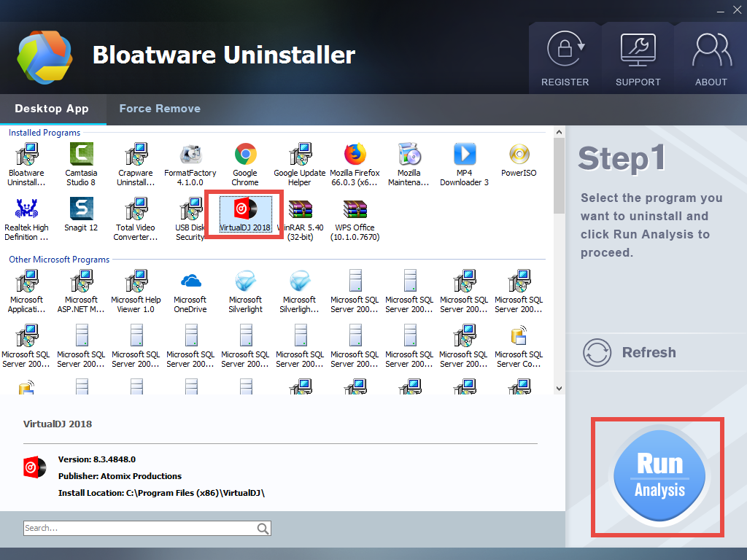Click VirtualDJ 2018 detail panel icon

35,467
